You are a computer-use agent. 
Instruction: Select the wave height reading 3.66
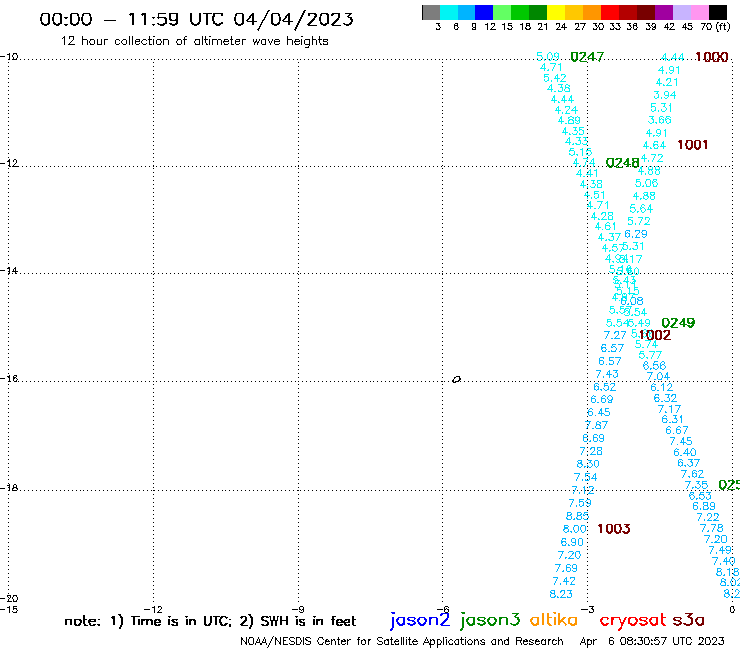(x=659, y=120)
